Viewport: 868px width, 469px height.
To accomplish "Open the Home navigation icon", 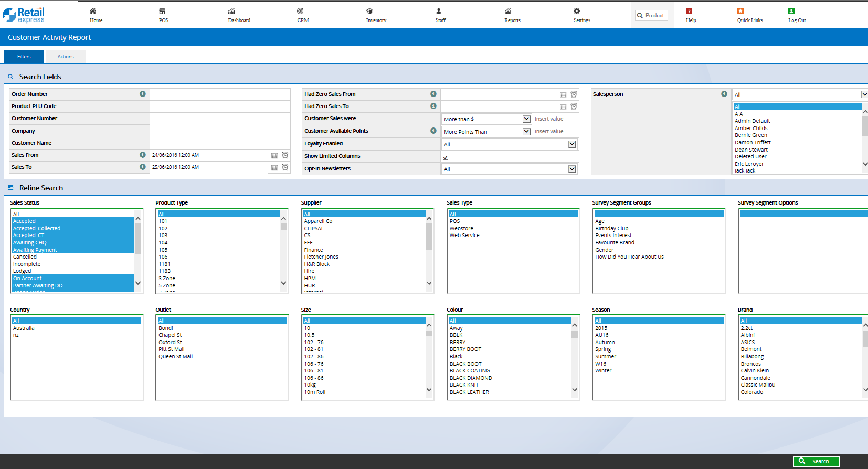I will [x=93, y=11].
